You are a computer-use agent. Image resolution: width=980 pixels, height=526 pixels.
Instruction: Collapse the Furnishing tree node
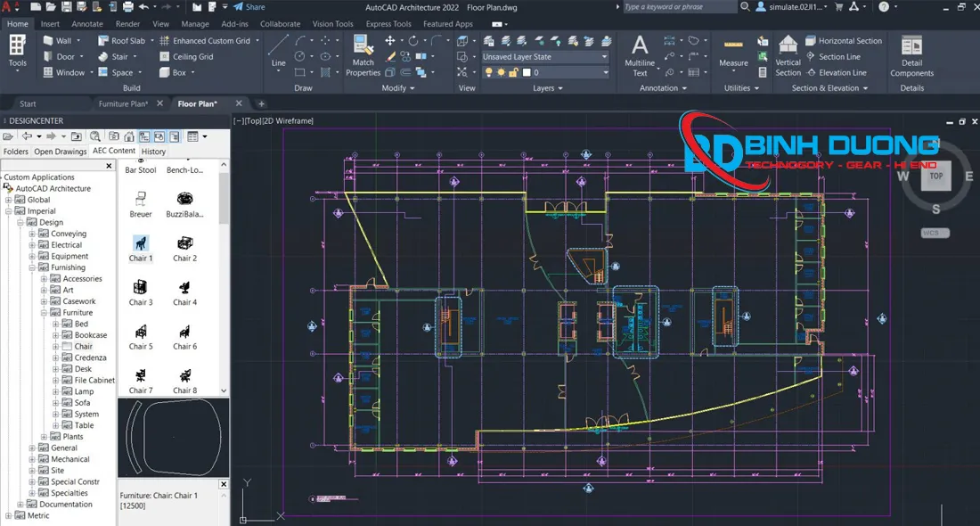(31, 267)
